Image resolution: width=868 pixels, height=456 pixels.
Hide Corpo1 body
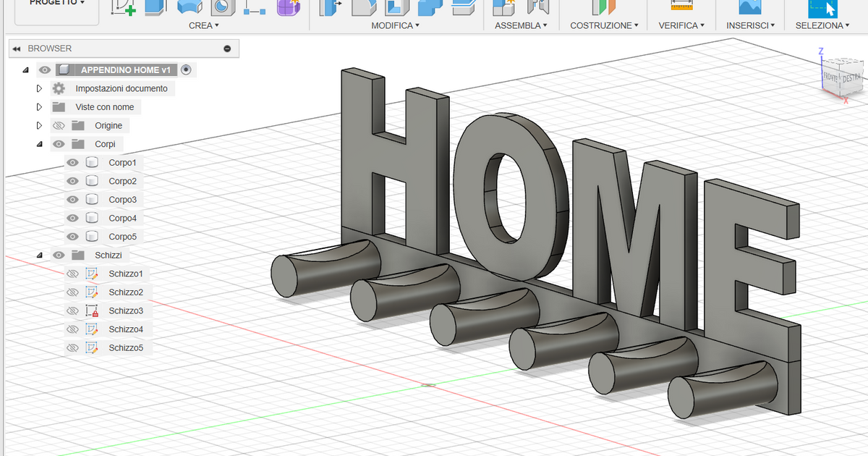72,162
